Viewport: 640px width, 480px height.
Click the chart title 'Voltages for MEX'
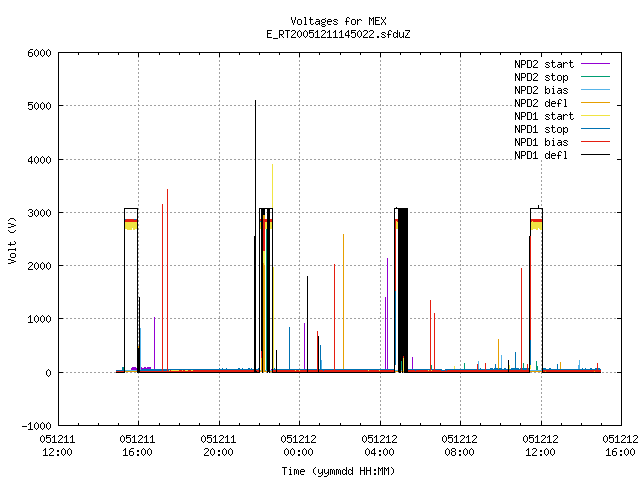pyautogui.click(x=338, y=21)
